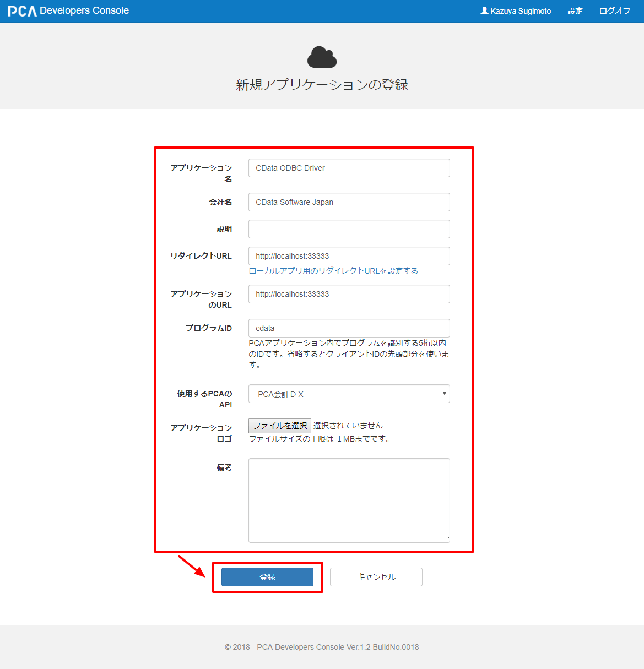Image resolution: width=644 pixels, height=669 pixels.
Task: Focus the アプリケーションのURL field
Action: tap(349, 294)
